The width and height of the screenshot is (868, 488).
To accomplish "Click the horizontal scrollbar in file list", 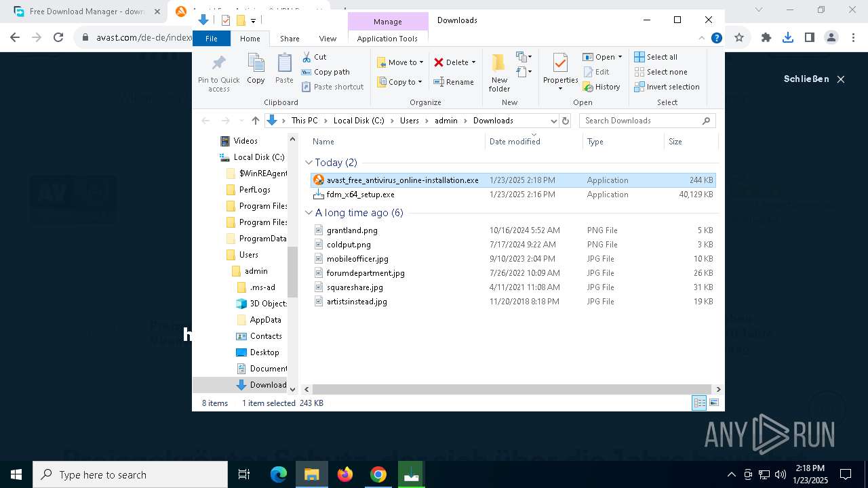I will point(512,390).
